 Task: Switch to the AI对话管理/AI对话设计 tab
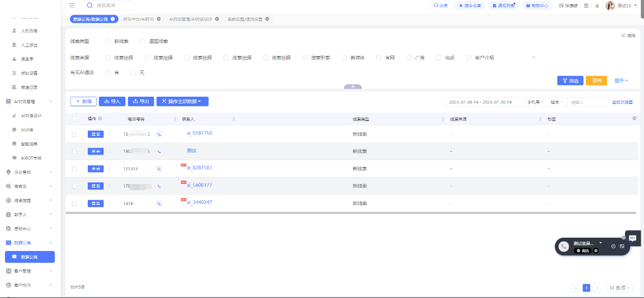tap(190, 19)
